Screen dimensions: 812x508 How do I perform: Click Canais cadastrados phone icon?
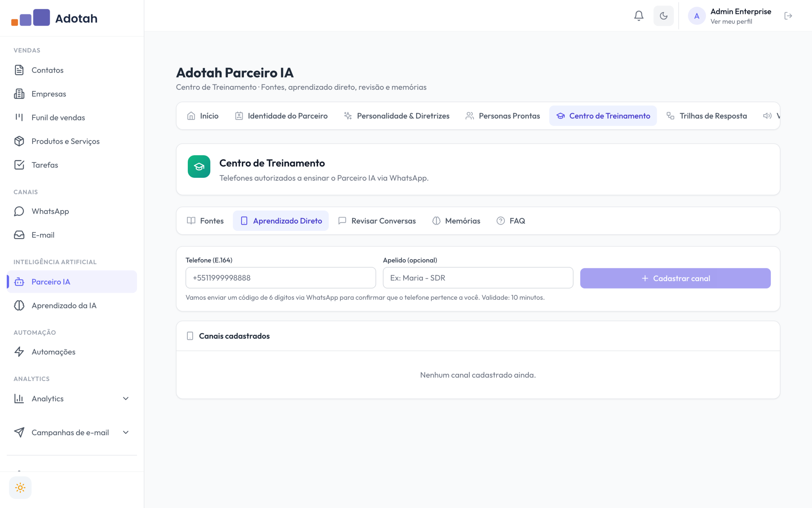coord(190,336)
